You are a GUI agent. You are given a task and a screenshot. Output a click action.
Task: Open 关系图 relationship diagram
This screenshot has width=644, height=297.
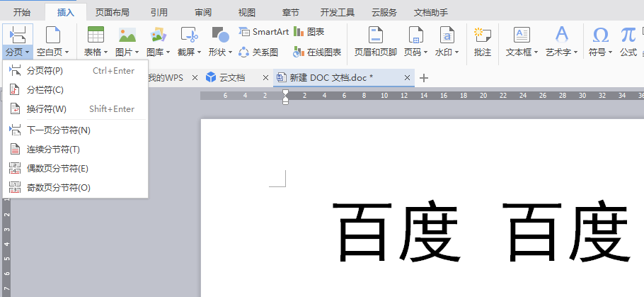[258, 52]
